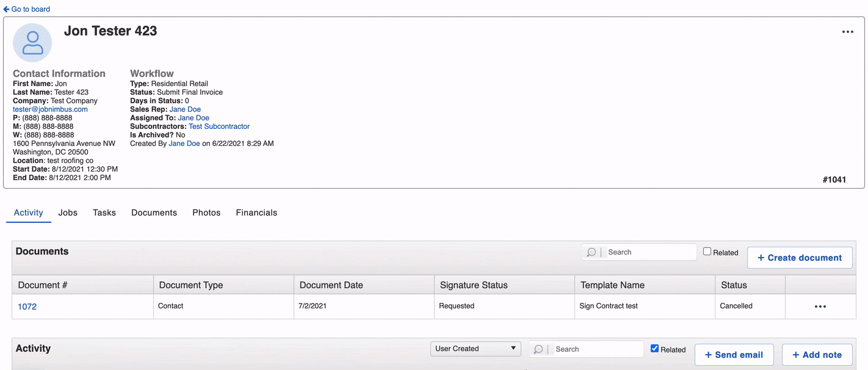Open the Financials tab

tap(256, 212)
